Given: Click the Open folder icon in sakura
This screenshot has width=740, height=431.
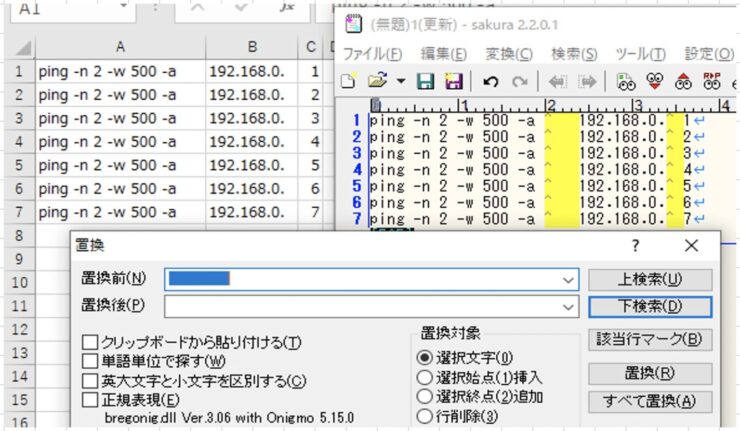Looking at the screenshot, I should [377, 81].
